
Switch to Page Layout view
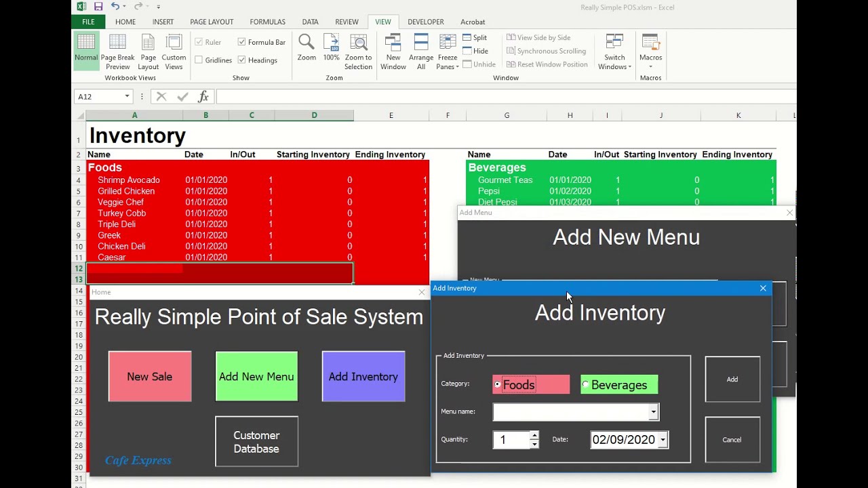[x=148, y=52]
